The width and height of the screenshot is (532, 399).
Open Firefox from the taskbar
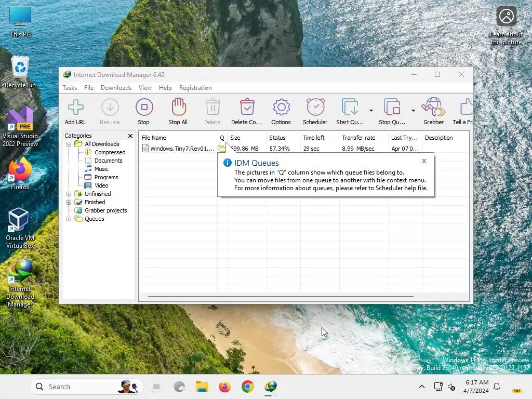[x=224, y=387]
